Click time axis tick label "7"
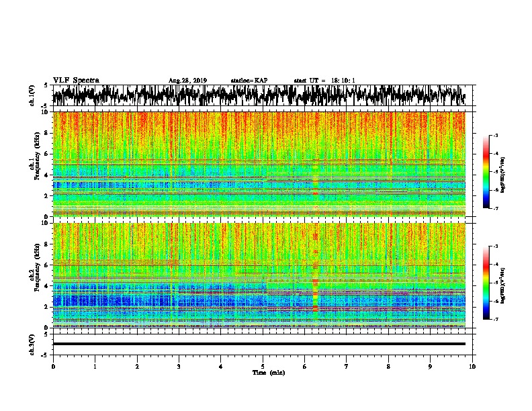Image resolution: width=532 pixels, height=411 pixels. pyautogui.click(x=347, y=367)
